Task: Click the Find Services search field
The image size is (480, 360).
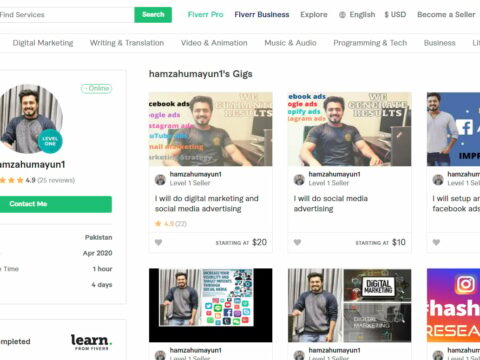Action: point(67,15)
